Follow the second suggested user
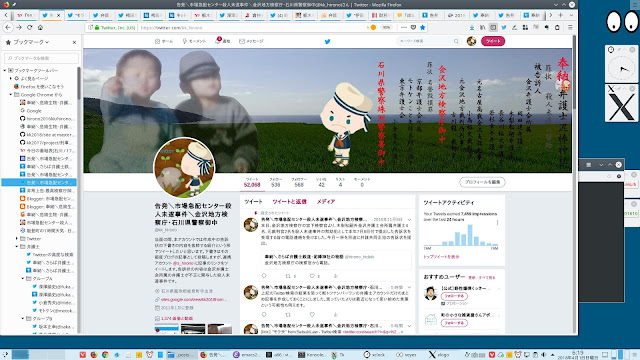640x360 pixels. (454, 323)
